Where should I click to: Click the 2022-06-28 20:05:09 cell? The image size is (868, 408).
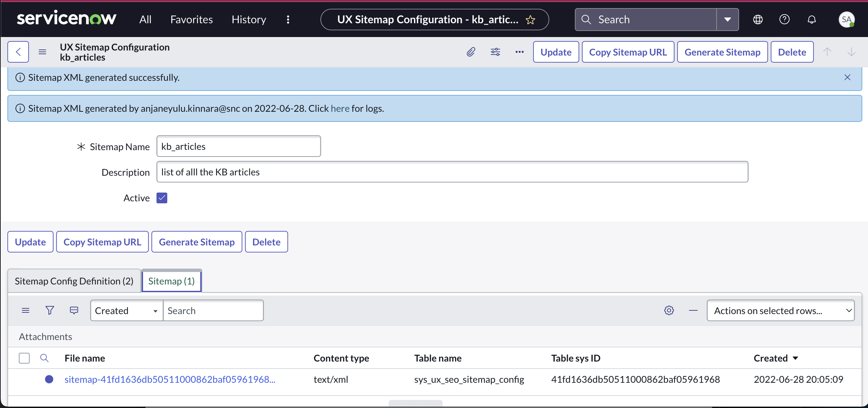click(x=798, y=379)
